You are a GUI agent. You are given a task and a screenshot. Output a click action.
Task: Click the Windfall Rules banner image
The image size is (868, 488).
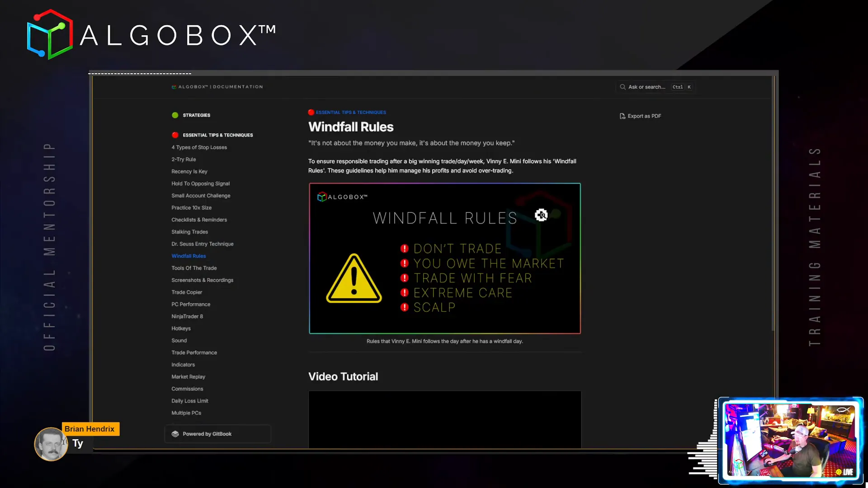click(445, 258)
